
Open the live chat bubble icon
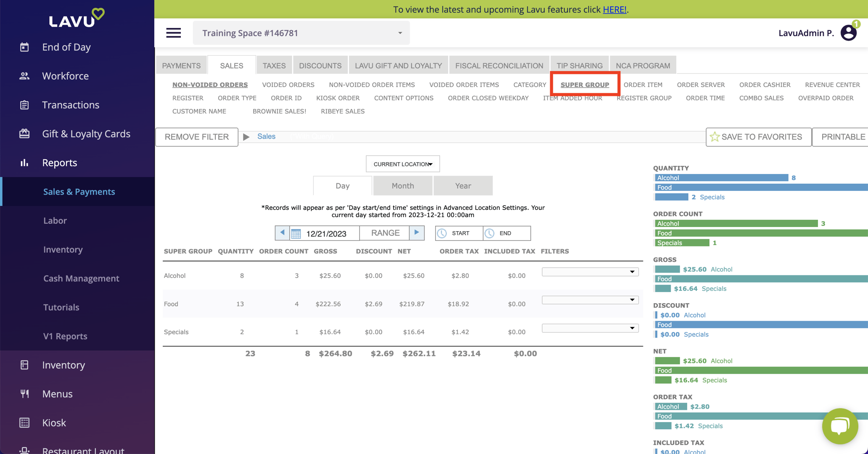tap(840, 426)
